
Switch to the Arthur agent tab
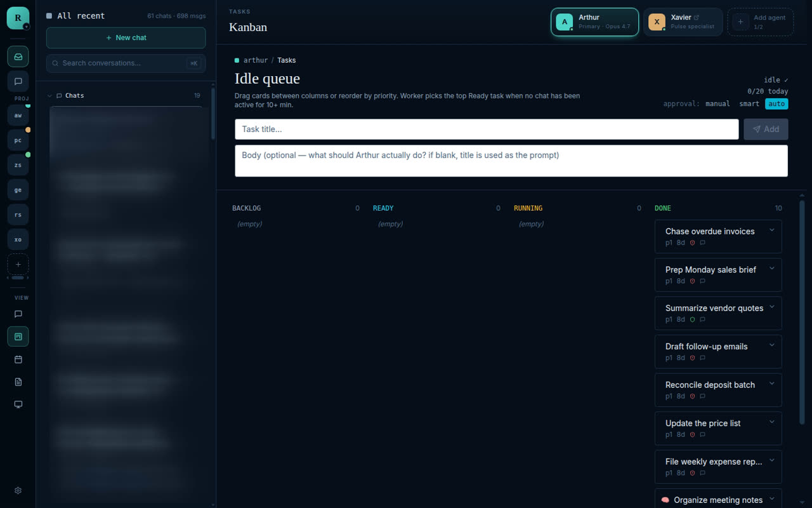594,22
